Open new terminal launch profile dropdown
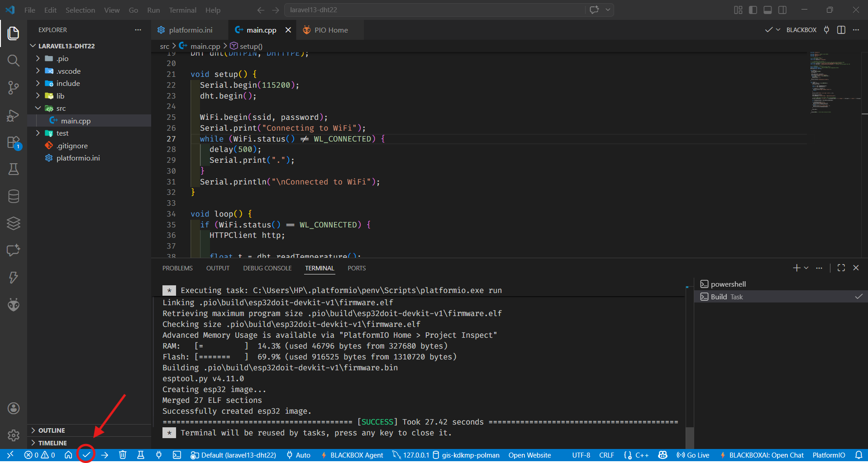 (806, 268)
